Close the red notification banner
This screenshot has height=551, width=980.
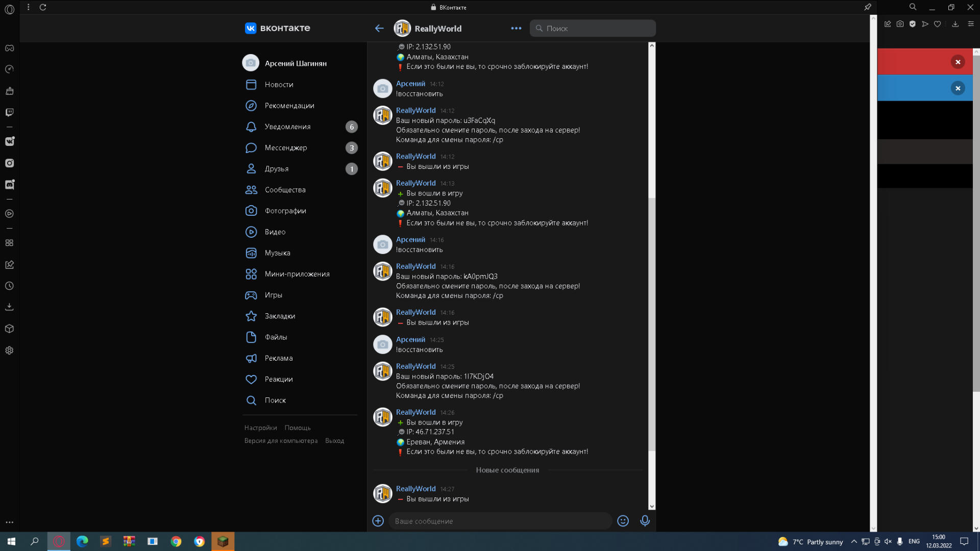coord(958,62)
